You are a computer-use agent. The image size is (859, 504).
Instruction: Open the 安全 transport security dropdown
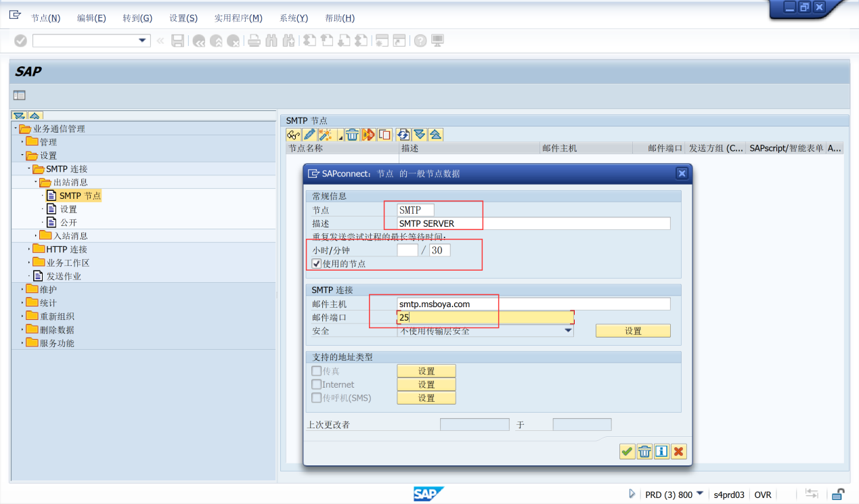tap(567, 331)
